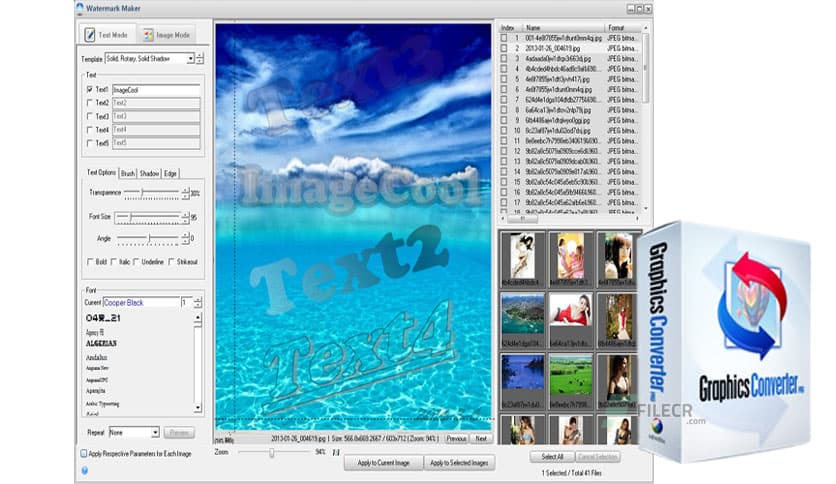This screenshot has width=836, height=484.
Task: Sort the file list by Format column
Action: (622, 28)
